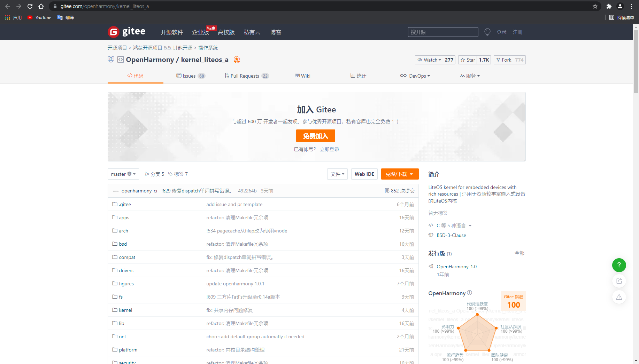Image resolution: width=639 pixels, height=364 pixels.
Task: Click 全部 beside 发行版
Action: pyautogui.click(x=519, y=253)
